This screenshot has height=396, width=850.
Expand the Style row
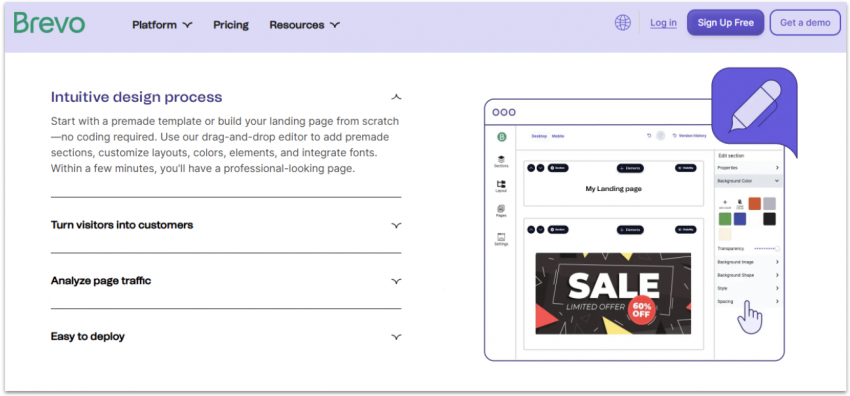tap(749, 288)
